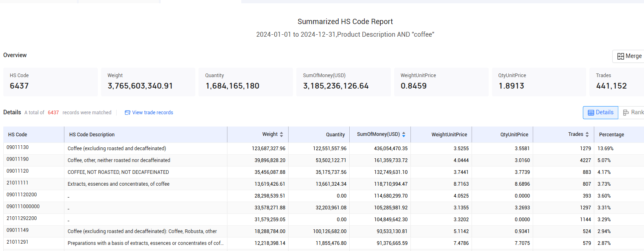
Task: Click the Rank bar chart icon
Action: click(626, 113)
